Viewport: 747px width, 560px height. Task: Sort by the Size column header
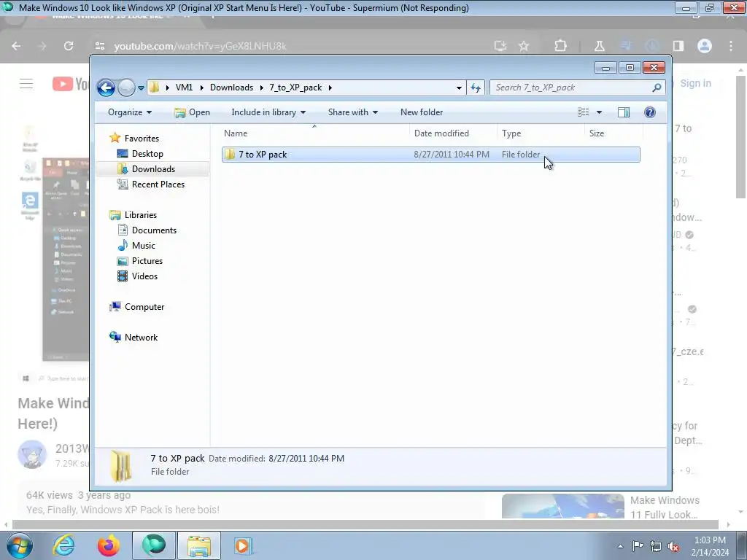coord(614,134)
